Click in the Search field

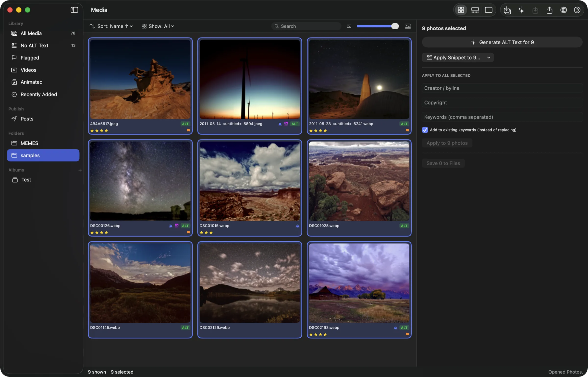(306, 26)
